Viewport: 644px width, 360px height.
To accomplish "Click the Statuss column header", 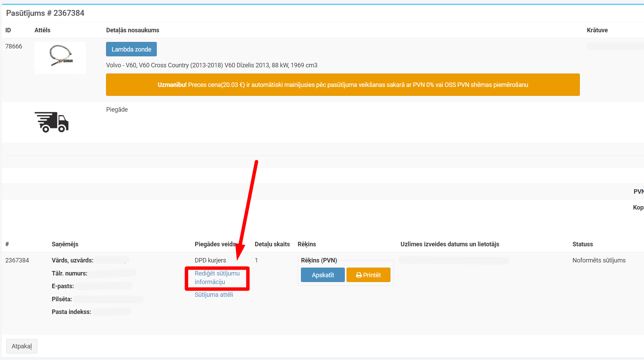I will click(582, 244).
